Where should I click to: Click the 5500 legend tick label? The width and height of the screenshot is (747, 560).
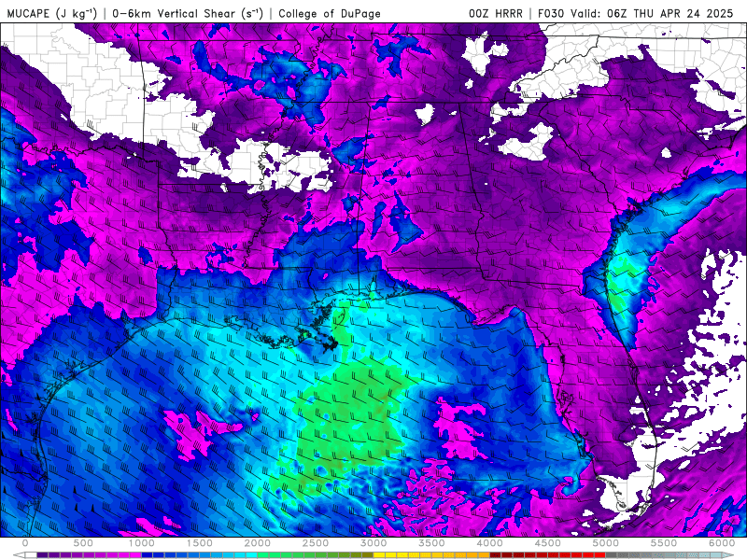pyautogui.click(x=665, y=543)
